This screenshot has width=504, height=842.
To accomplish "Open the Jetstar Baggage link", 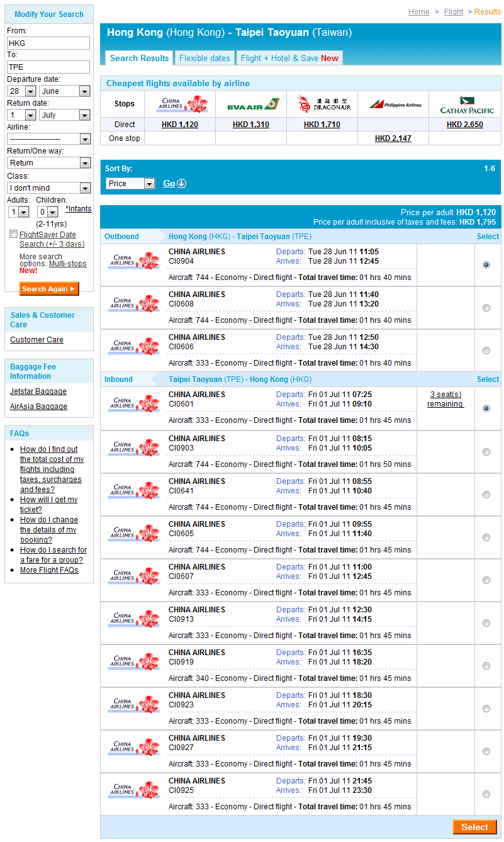I will tap(38, 391).
